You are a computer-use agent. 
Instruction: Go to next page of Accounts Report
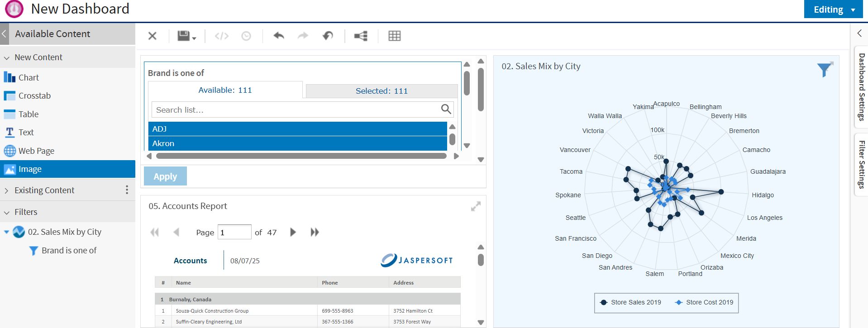tap(293, 232)
